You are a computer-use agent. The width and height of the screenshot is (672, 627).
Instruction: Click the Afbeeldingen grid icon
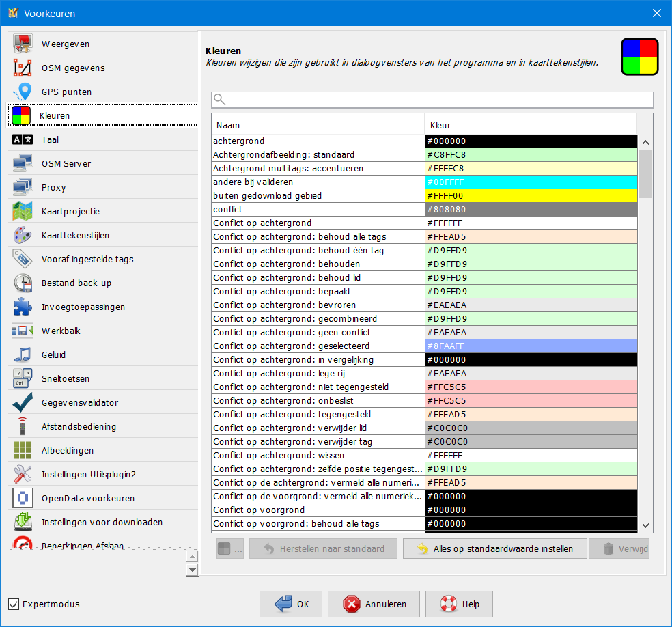click(x=23, y=450)
